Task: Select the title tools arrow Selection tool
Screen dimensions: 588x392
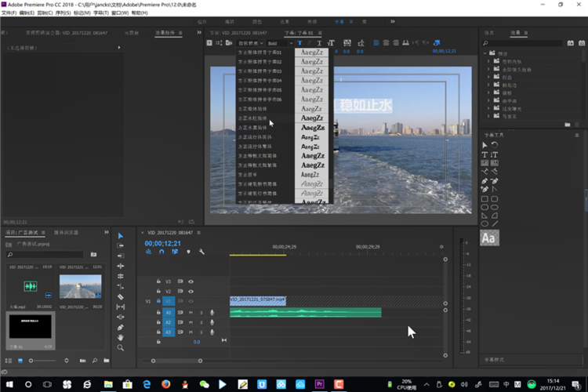Action: 485,145
